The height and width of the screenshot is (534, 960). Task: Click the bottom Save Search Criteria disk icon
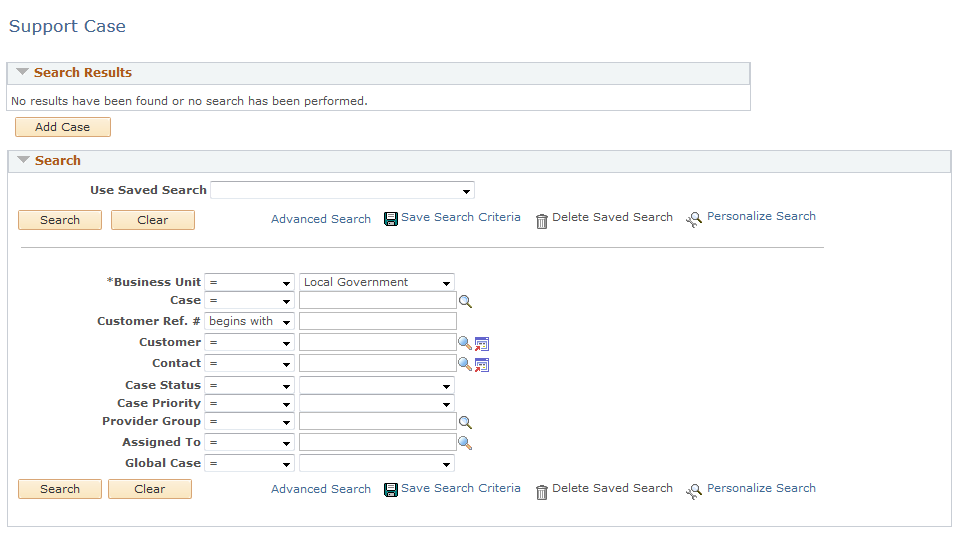[x=391, y=490]
